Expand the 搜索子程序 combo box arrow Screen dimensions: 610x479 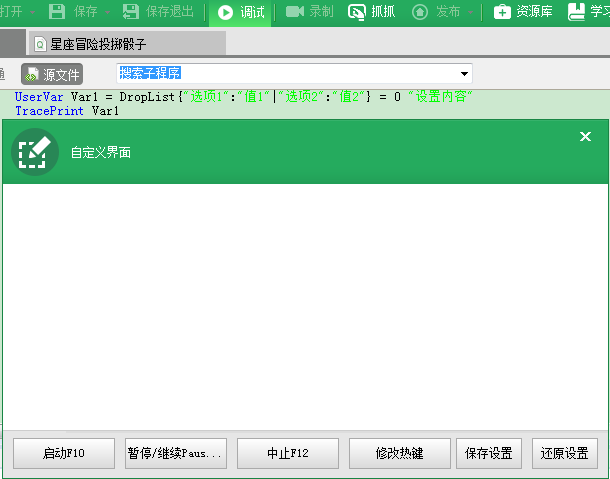click(x=464, y=74)
